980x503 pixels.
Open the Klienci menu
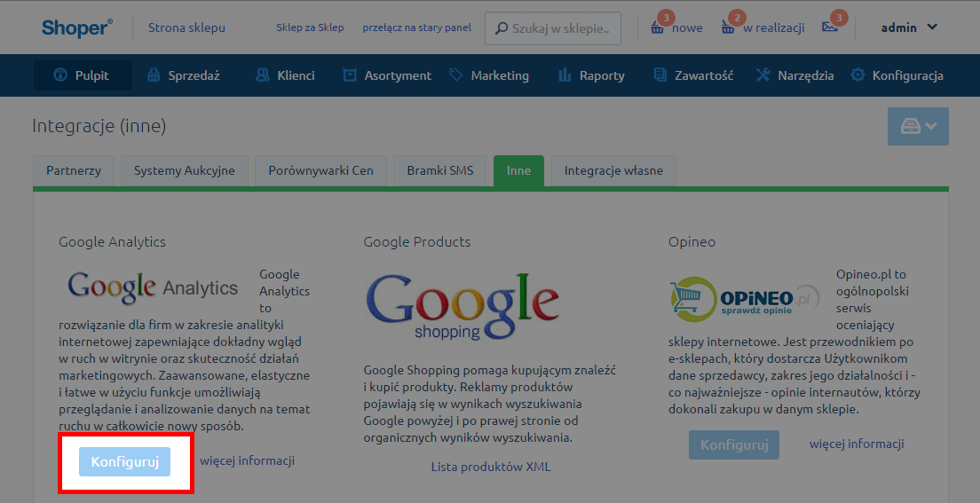pyautogui.click(x=285, y=75)
